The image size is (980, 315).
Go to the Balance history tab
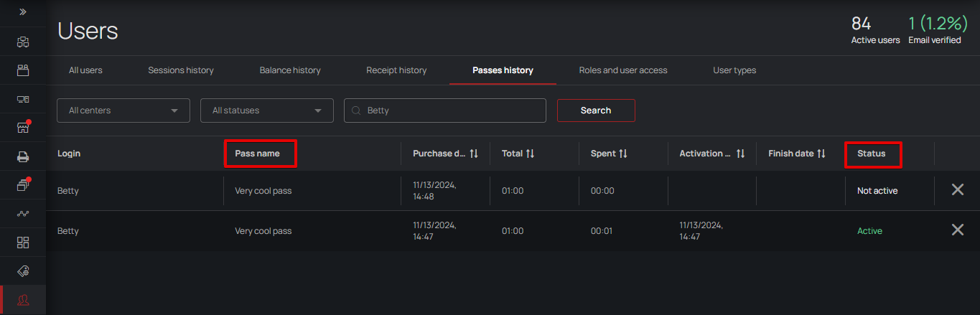click(x=290, y=70)
